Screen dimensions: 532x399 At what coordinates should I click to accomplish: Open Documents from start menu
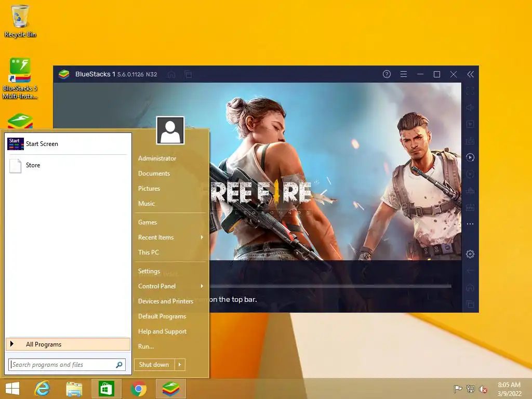click(x=154, y=174)
